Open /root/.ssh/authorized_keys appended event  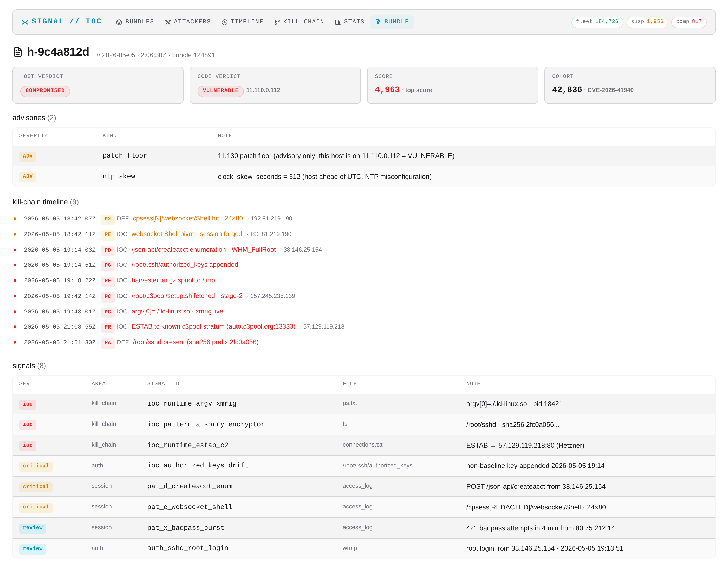(x=185, y=265)
